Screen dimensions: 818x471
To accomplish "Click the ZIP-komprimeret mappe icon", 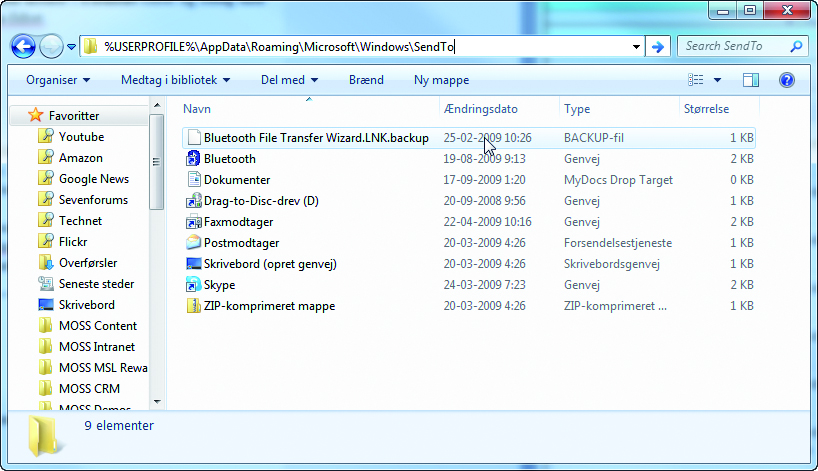I will coord(195,306).
